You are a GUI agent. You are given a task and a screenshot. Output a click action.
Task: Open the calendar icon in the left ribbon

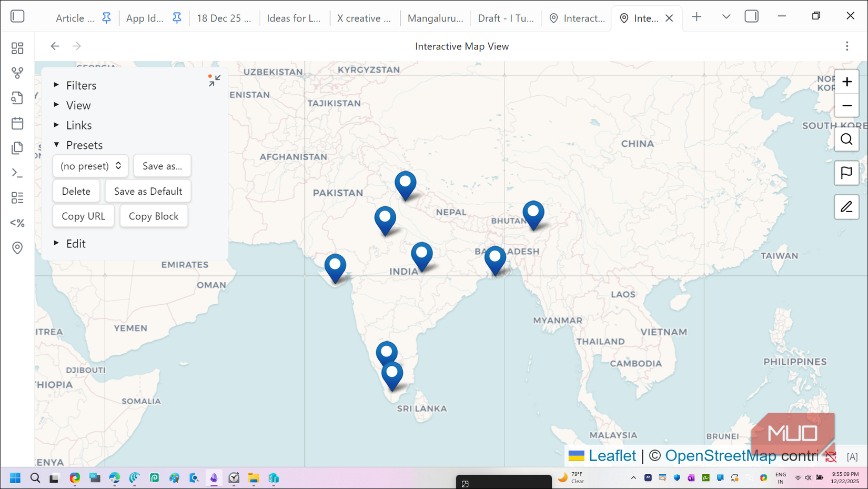tap(17, 123)
